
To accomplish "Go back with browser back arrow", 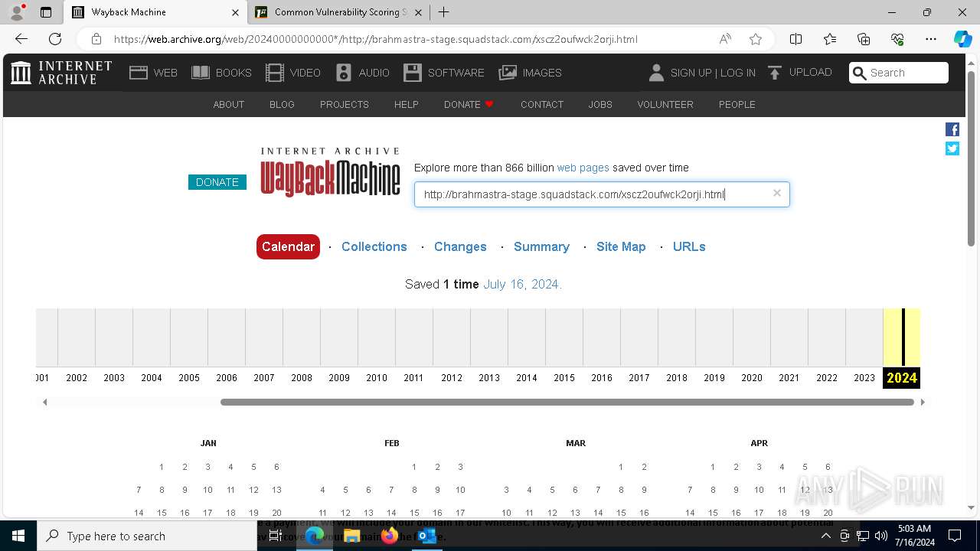I will (21, 39).
